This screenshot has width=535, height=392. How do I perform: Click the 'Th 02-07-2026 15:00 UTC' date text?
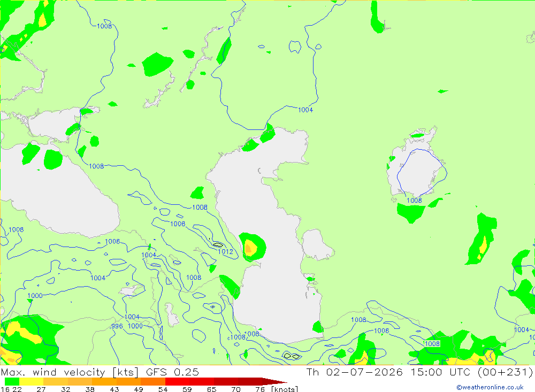coord(388,372)
